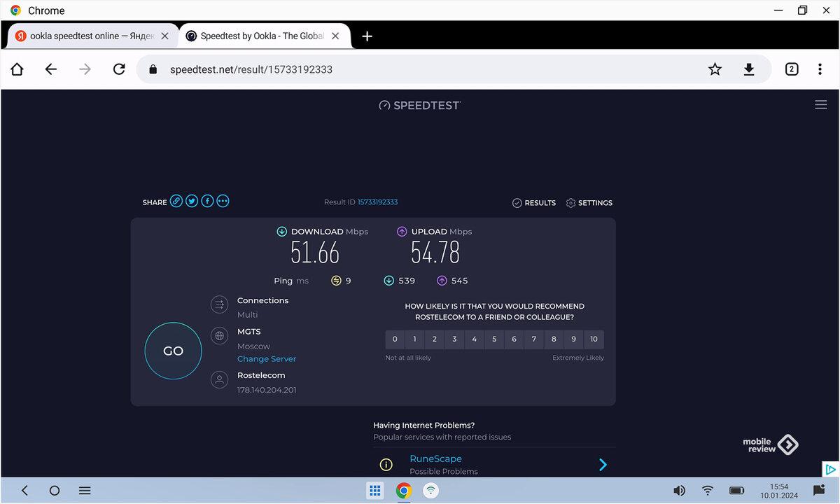Open WiFi app icon in taskbar
840x504 pixels.
coord(431,491)
